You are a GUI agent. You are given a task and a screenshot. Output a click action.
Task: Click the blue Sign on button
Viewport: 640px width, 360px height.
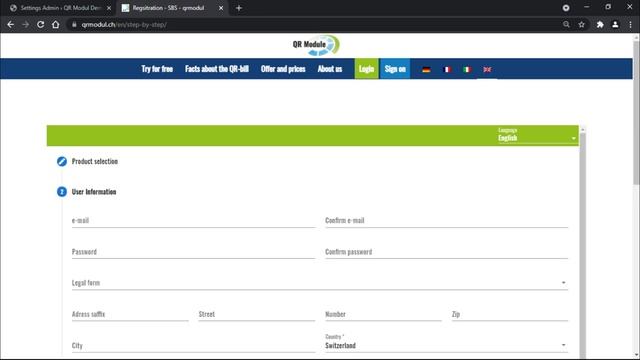click(395, 69)
